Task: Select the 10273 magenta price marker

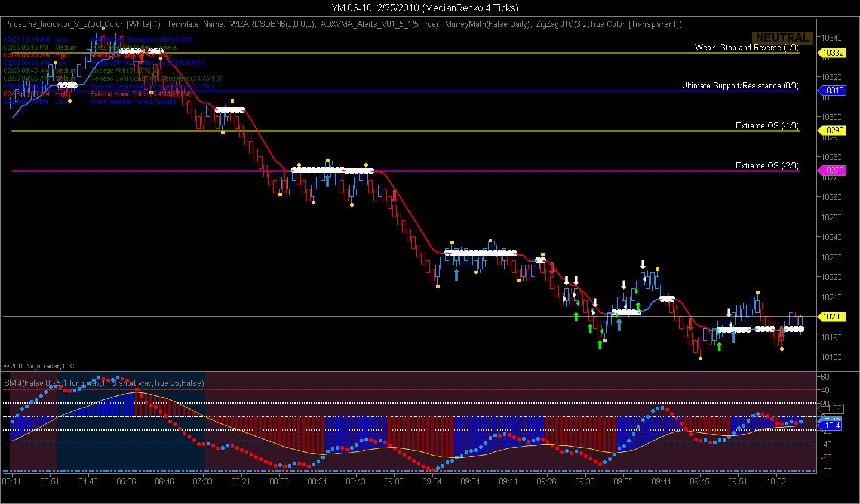Action: pos(832,171)
